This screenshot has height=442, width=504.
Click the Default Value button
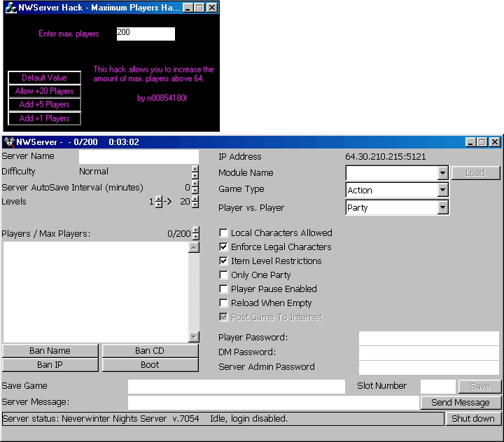pyautogui.click(x=44, y=78)
